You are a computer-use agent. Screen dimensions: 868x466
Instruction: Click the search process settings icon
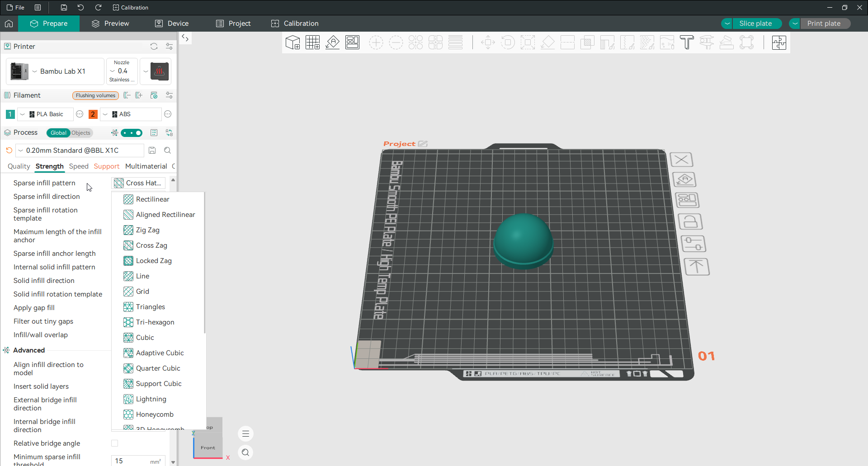[x=167, y=151]
